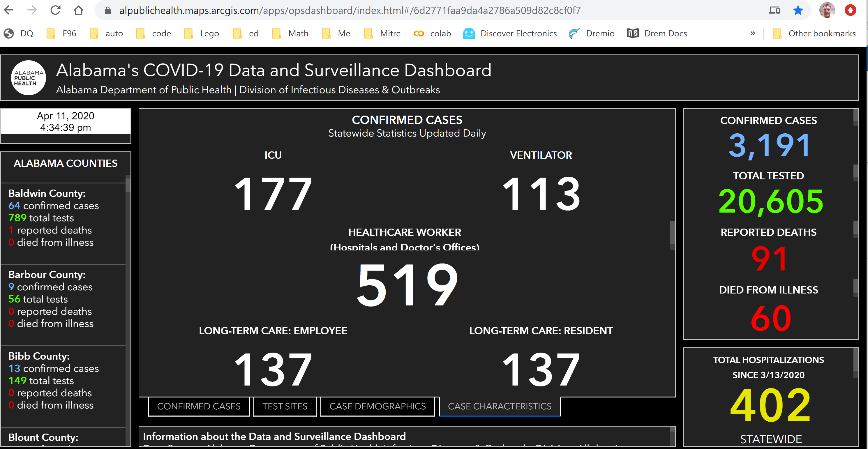Reload the page with the refresh icon

[x=55, y=10]
